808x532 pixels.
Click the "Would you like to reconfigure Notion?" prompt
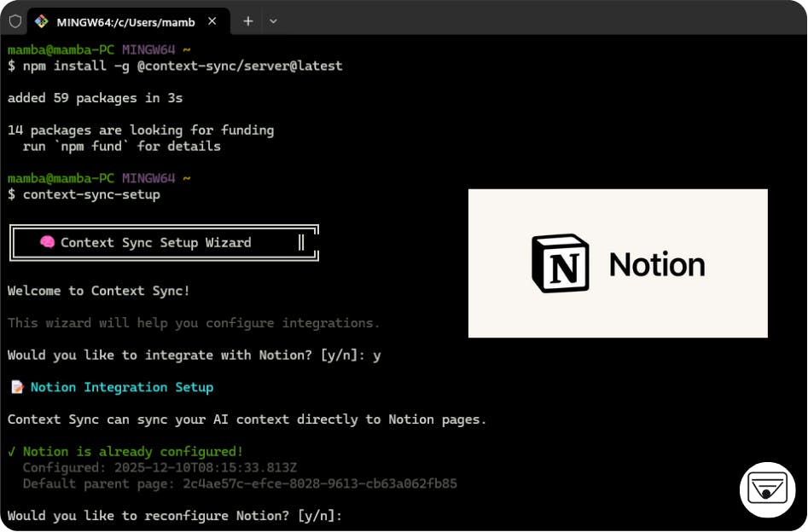click(175, 516)
